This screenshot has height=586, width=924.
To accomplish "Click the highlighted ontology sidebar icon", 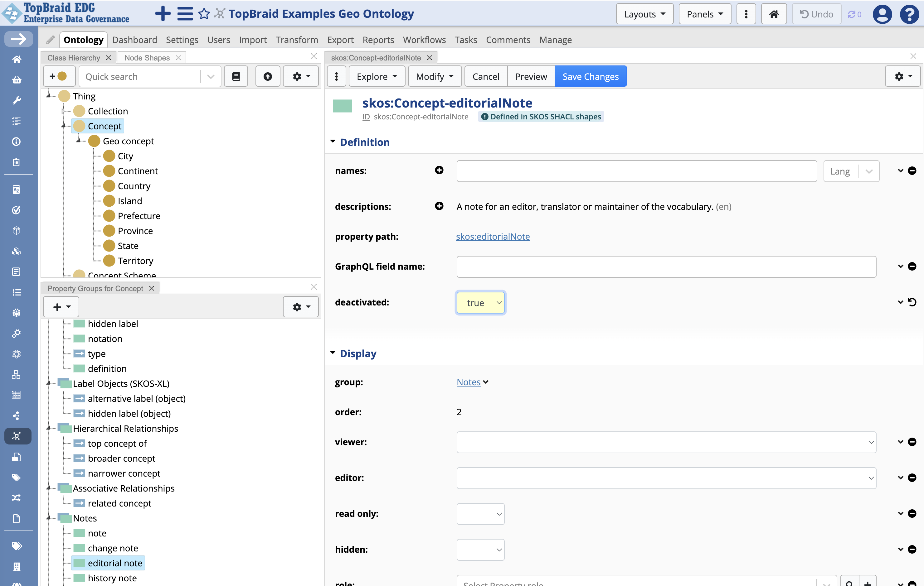I will [x=18, y=436].
